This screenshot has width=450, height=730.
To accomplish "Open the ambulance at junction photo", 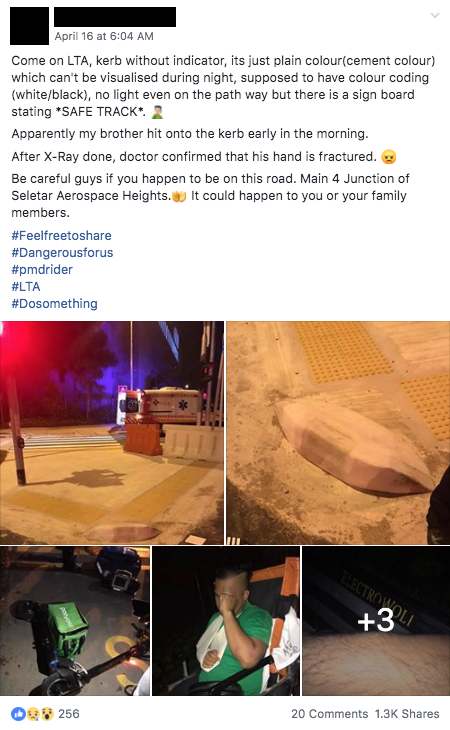I will (x=112, y=433).
